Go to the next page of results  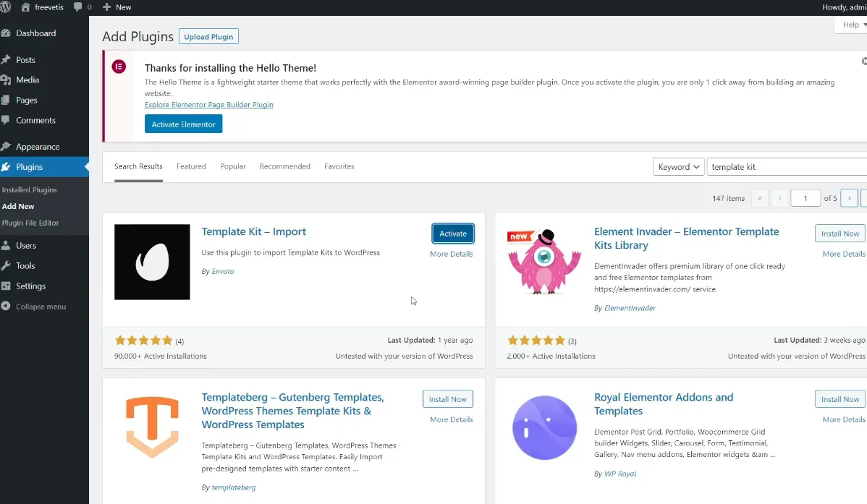849,198
